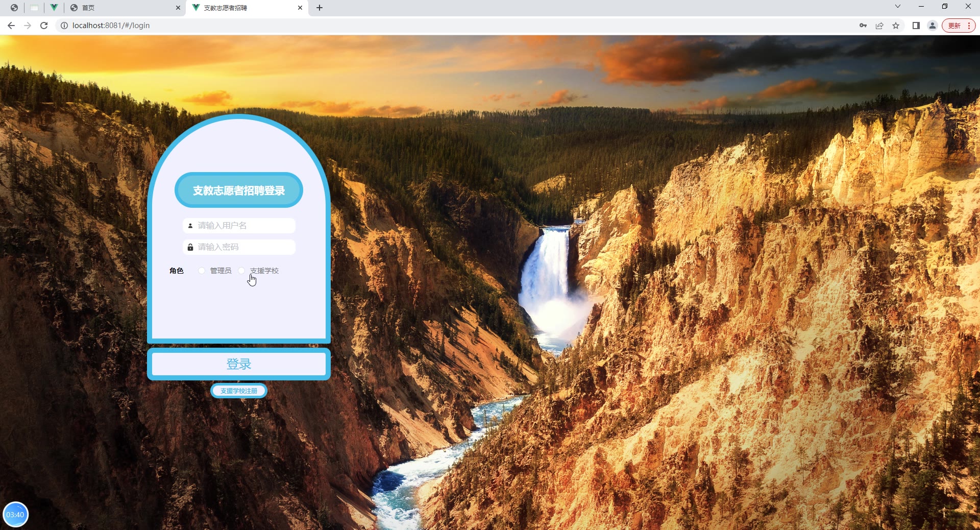Click the 角色 role label

tap(177, 271)
